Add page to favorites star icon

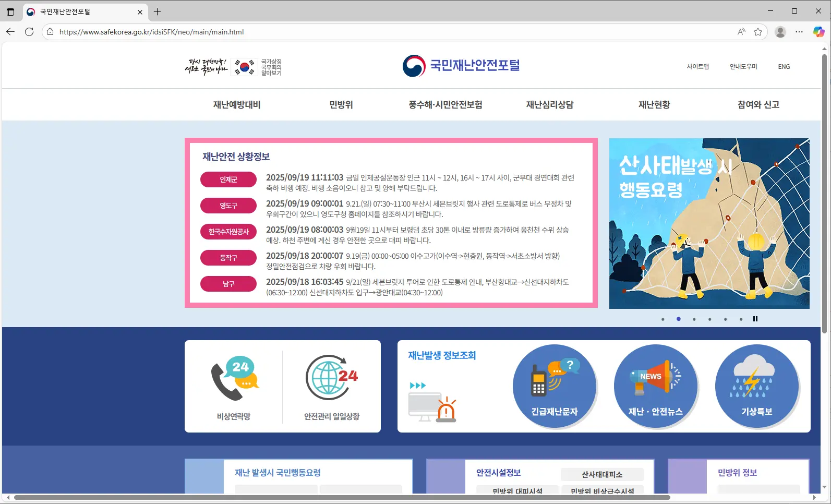coord(758,32)
